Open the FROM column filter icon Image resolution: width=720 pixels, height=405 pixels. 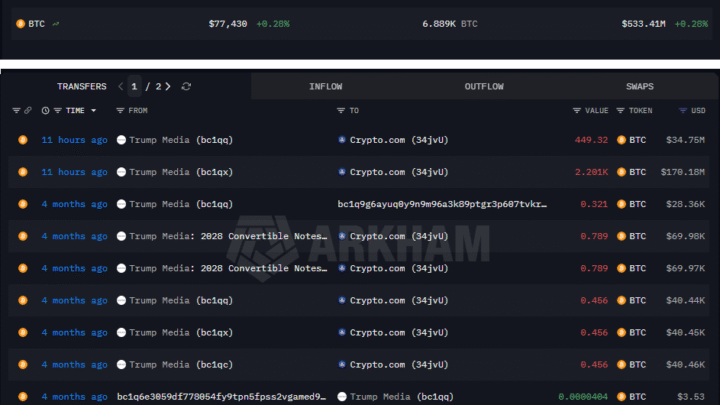click(120, 111)
